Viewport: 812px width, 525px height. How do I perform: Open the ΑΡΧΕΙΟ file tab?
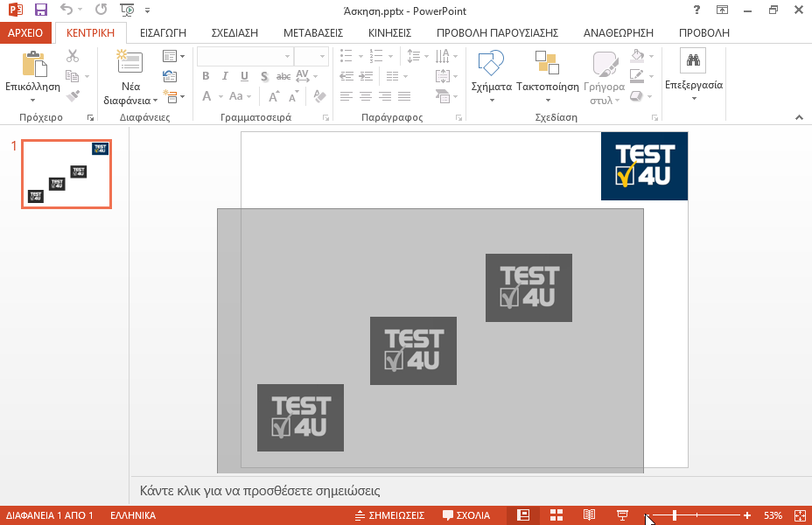pyautogui.click(x=25, y=32)
